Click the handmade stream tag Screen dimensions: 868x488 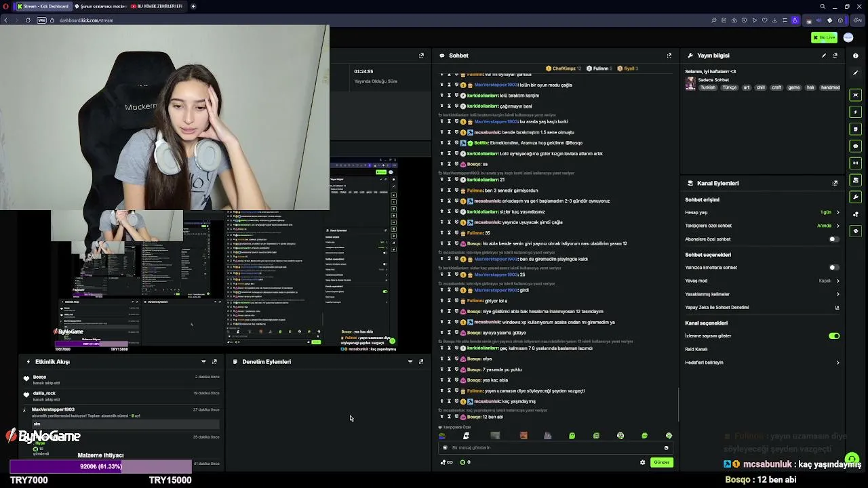pyautogui.click(x=831, y=87)
